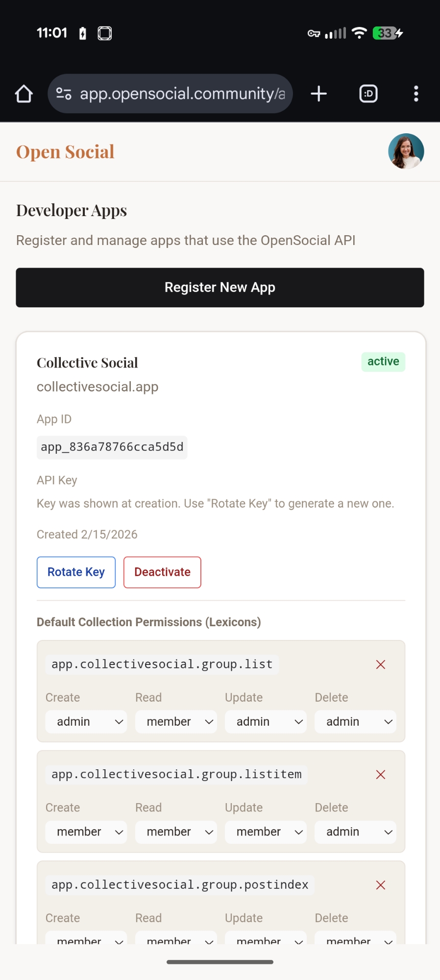
Task: Click the Register New App button
Action: (x=220, y=288)
